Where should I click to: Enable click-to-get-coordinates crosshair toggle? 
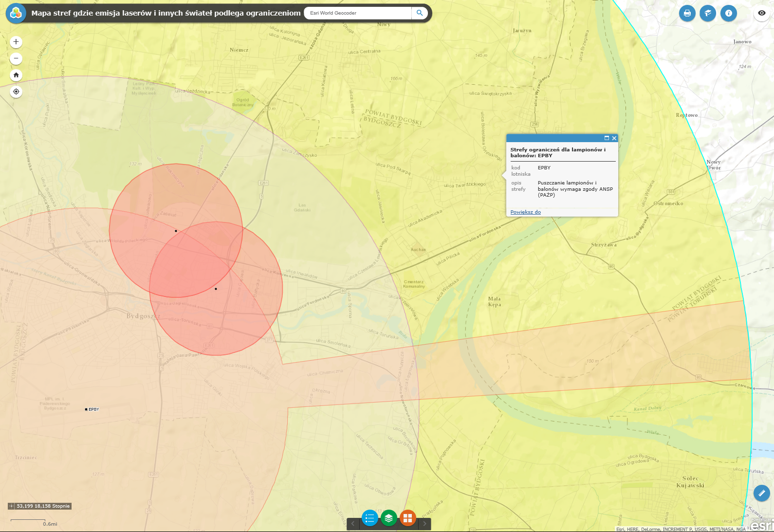coord(12,506)
